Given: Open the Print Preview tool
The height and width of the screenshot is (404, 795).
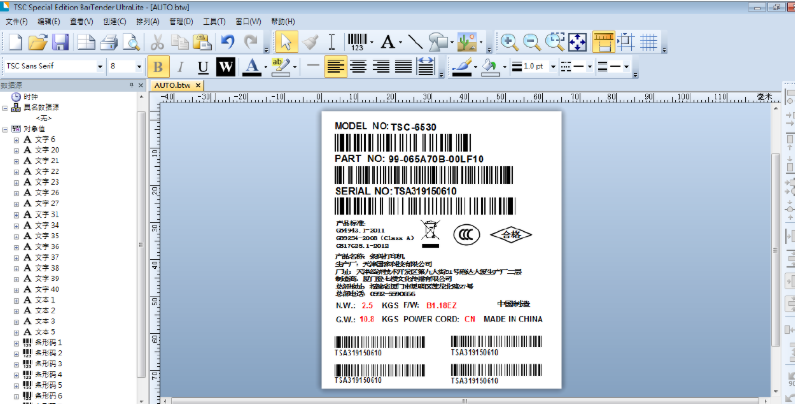Looking at the screenshot, I should tap(133, 42).
